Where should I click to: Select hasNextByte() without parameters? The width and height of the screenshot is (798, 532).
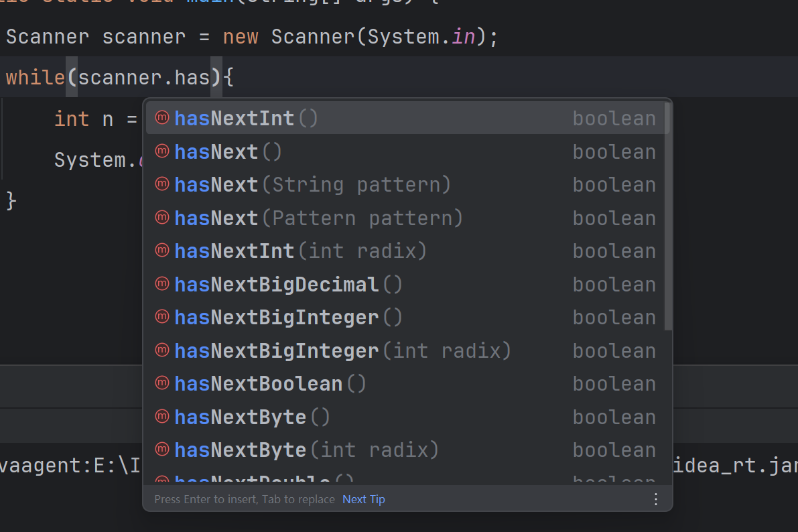407,417
